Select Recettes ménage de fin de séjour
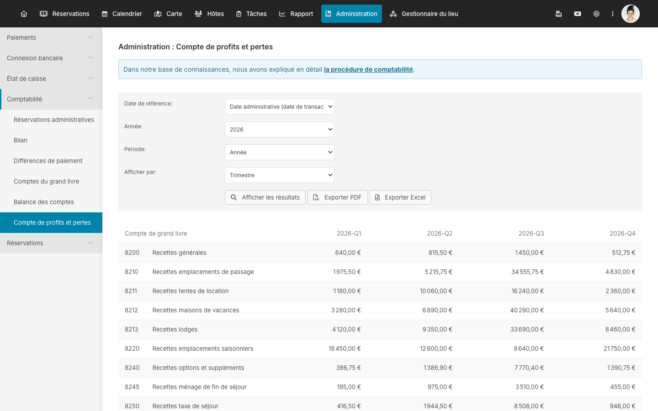 coord(199,387)
